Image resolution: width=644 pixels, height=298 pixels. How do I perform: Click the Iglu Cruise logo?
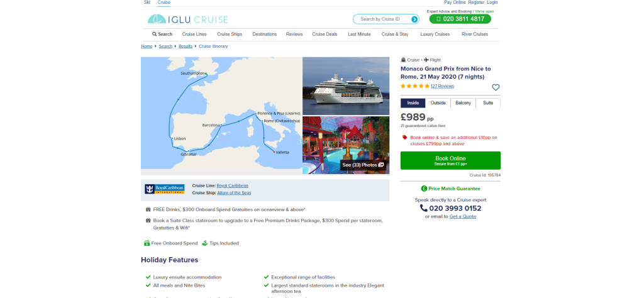tap(187, 19)
